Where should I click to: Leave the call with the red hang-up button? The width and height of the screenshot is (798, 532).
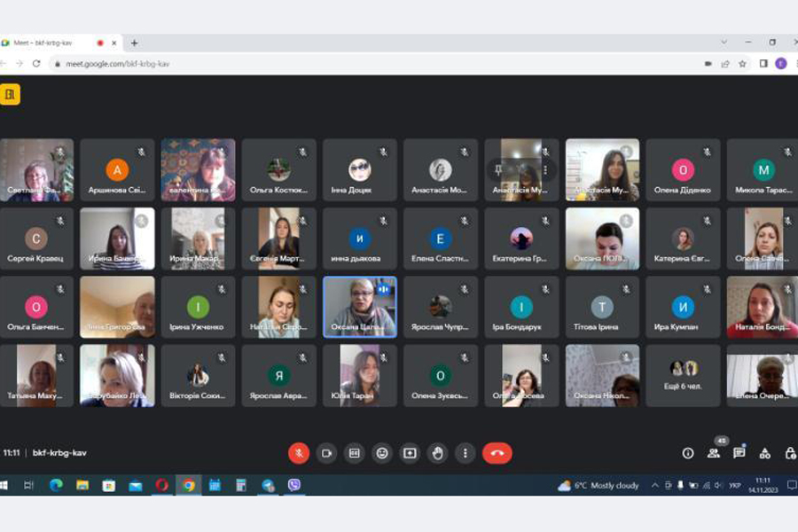(x=497, y=453)
